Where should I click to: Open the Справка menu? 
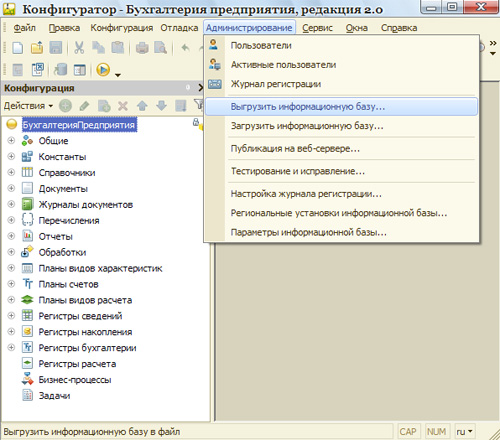399,28
